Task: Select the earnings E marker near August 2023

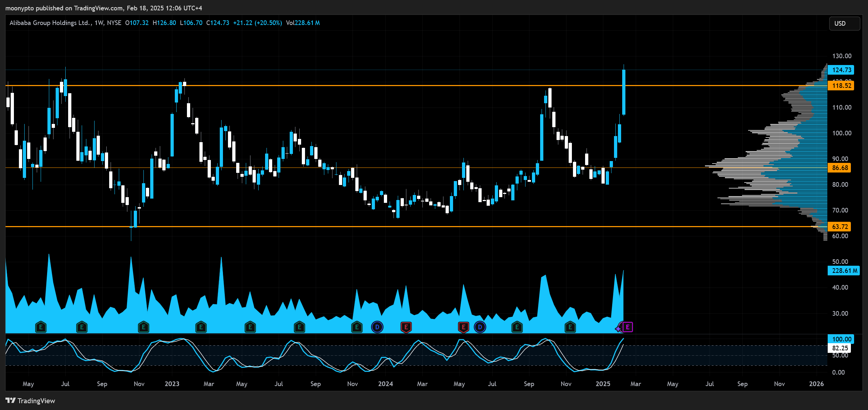Action: tap(299, 327)
